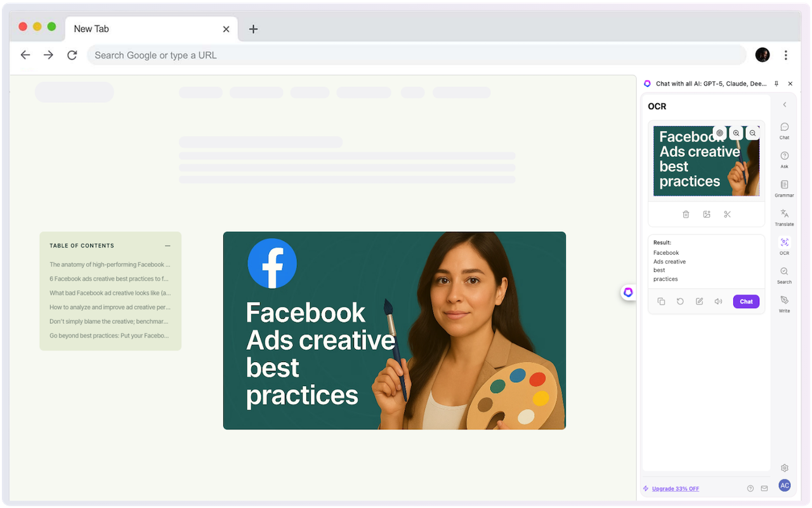Screen dimensions: 812x508
Task: Click the Facebook Ads creative banner image
Action: tap(394, 330)
